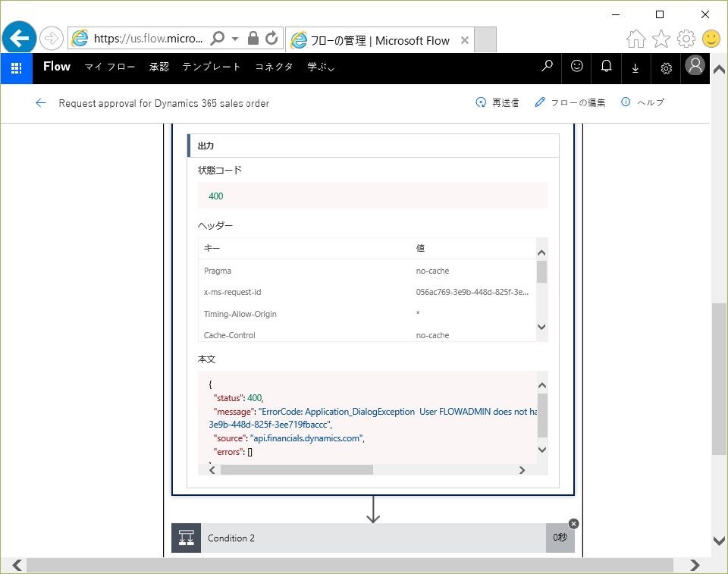Click the フローの編集 edit flow button
The width and height of the screenshot is (728, 574).
click(570, 102)
